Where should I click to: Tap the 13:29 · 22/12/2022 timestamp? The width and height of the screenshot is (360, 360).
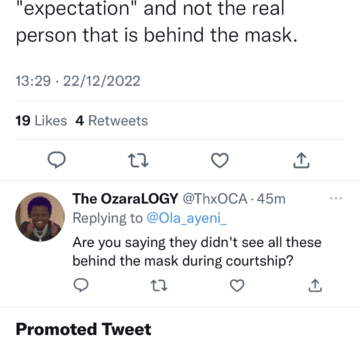[x=78, y=81]
